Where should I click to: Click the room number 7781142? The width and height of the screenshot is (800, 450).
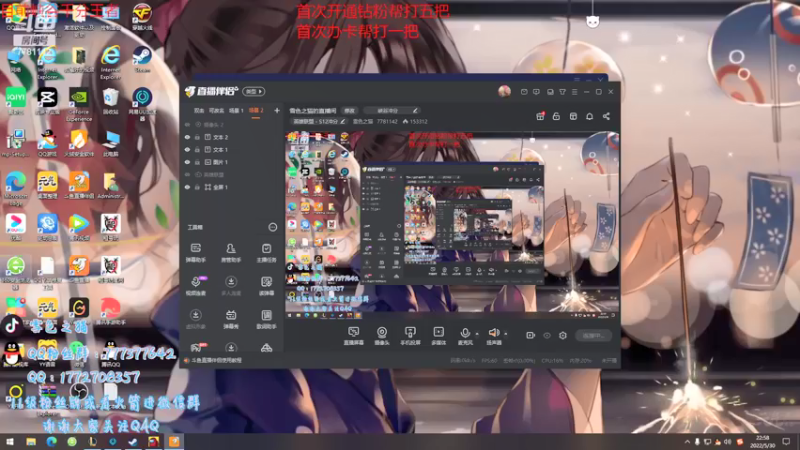[x=387, y=121]
